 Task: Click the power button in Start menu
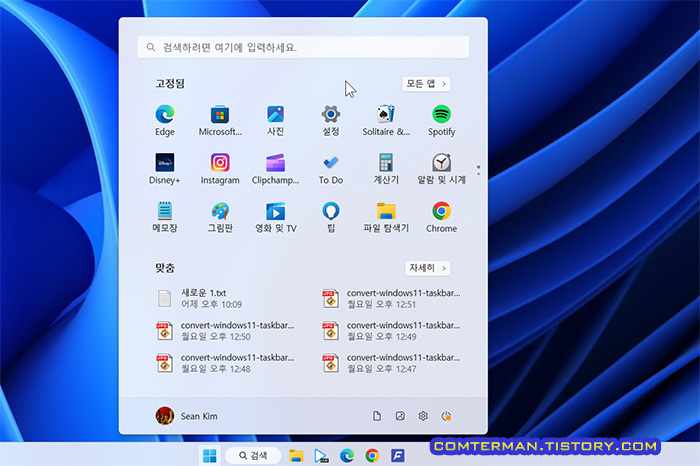pyautogui.click(x=446, y=416)
